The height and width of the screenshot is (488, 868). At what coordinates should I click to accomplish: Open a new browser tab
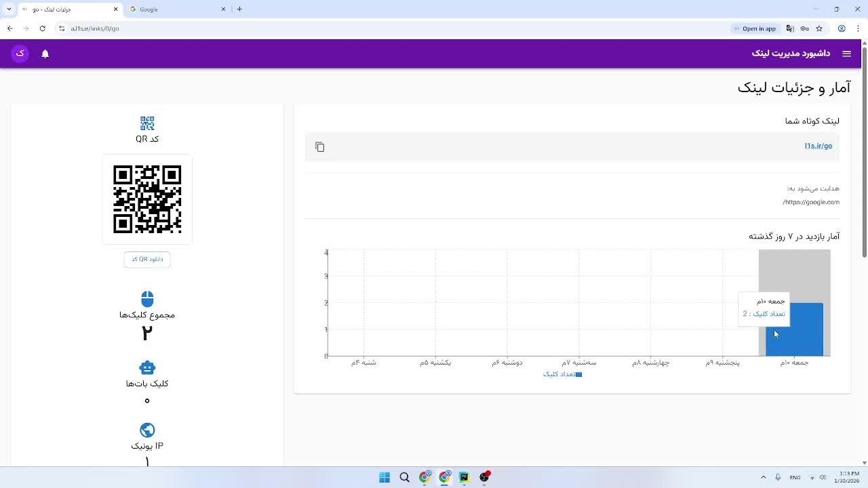239,9
